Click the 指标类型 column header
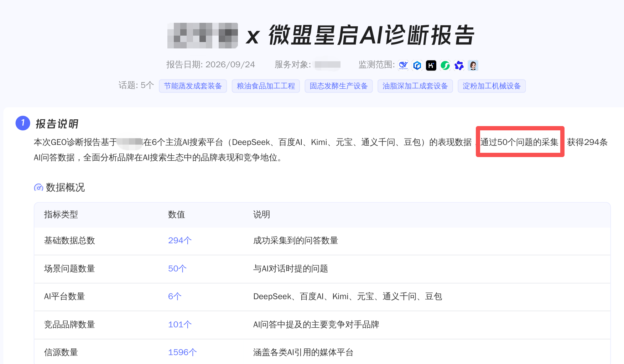This screenshot has width=624, height=364. coord(61,214)
